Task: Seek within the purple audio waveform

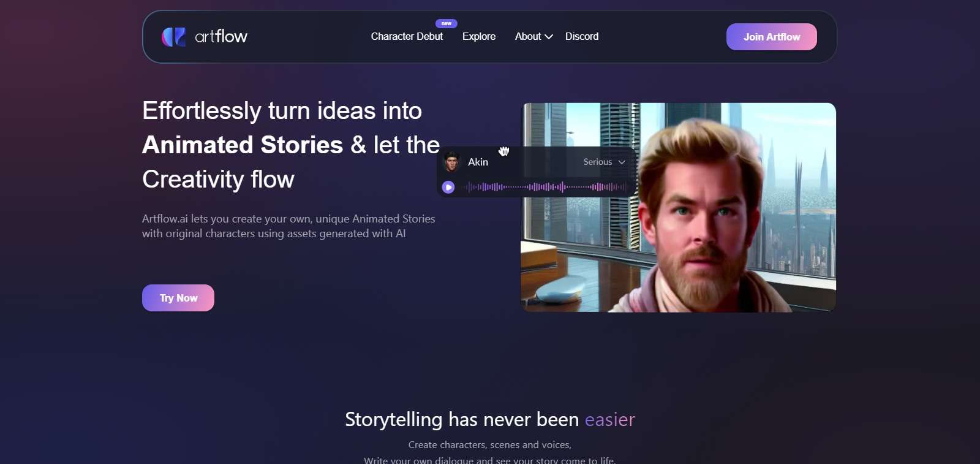Action: click(546, 187)
